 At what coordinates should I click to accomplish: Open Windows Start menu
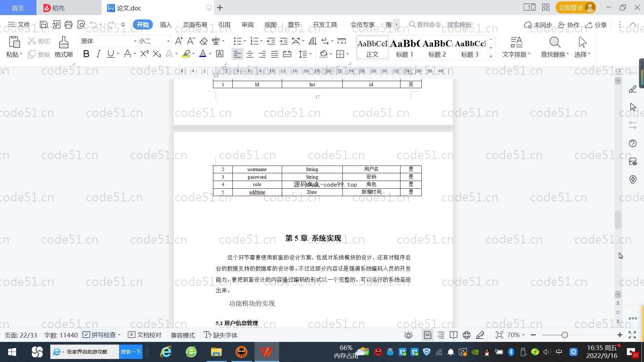coord(12,352)
